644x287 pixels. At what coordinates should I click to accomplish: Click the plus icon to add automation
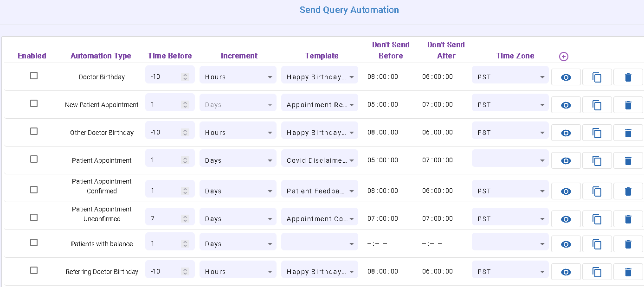(x=564, y=57)
